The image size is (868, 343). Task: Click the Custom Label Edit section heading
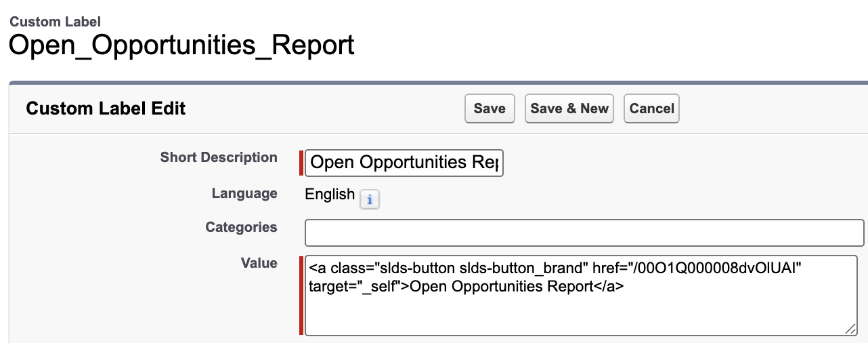[x=106, y=108]
